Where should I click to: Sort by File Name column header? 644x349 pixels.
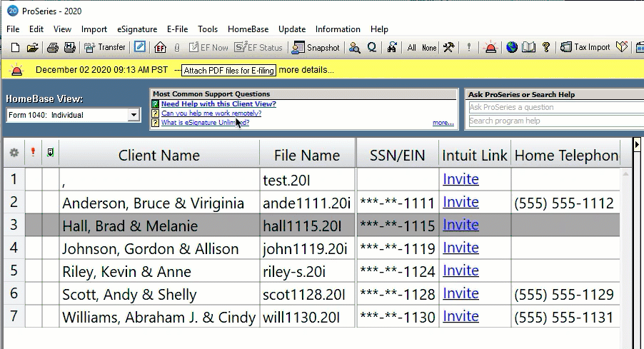point(307,155)
